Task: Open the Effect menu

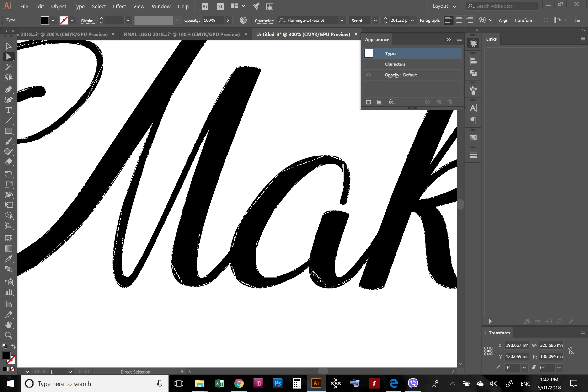Action: (119, 6)
